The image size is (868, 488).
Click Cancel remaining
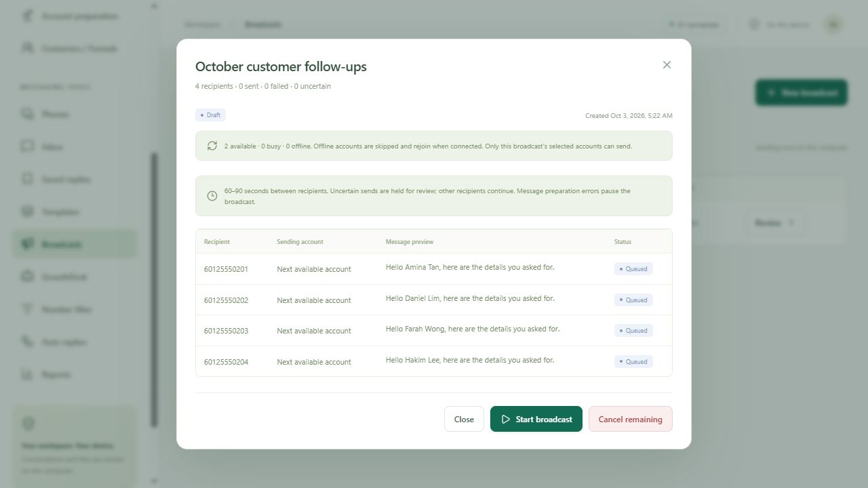point(631,419)
